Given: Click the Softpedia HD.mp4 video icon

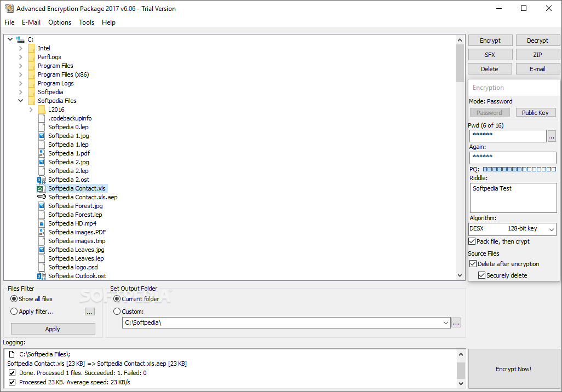Looking at the screenshot, I should (42, 223).
